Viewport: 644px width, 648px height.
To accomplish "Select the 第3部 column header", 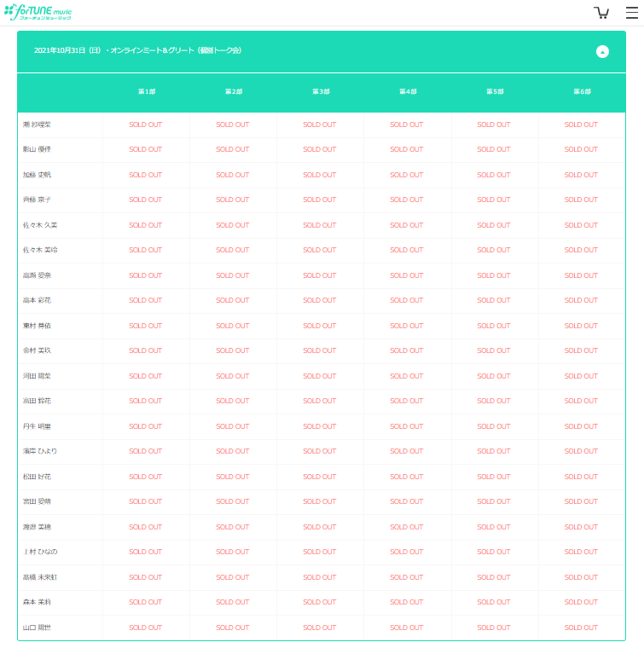I will [320, 91].
